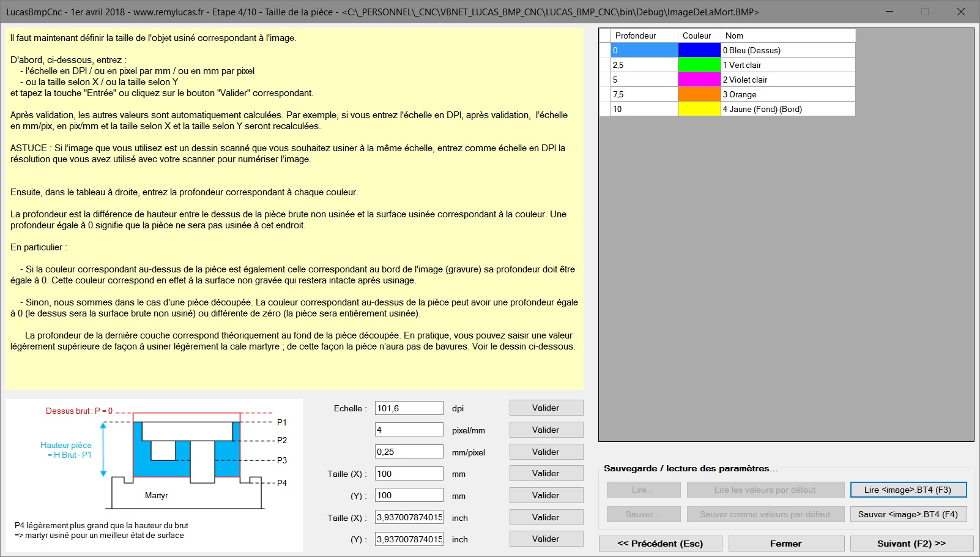Screen dimensions: 980x557
Task: Click the Nom column header
Action: pos(788,36)
